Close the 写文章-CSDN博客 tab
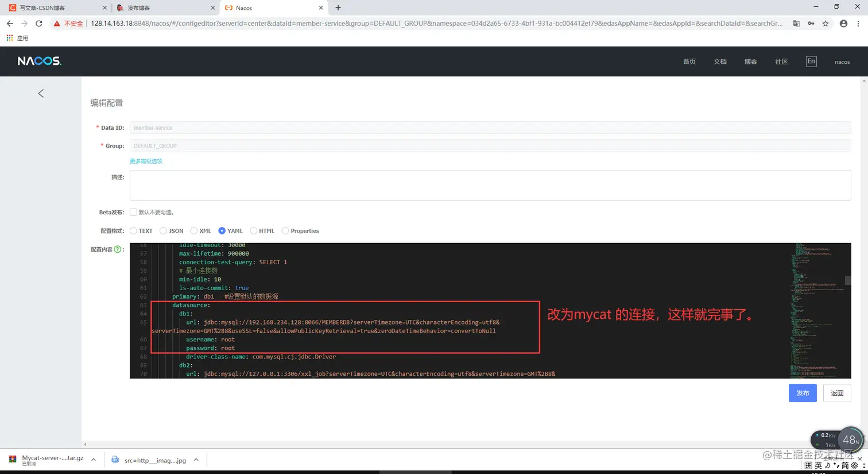Screen dimensions: 868x474 click(x=104, y=8)
